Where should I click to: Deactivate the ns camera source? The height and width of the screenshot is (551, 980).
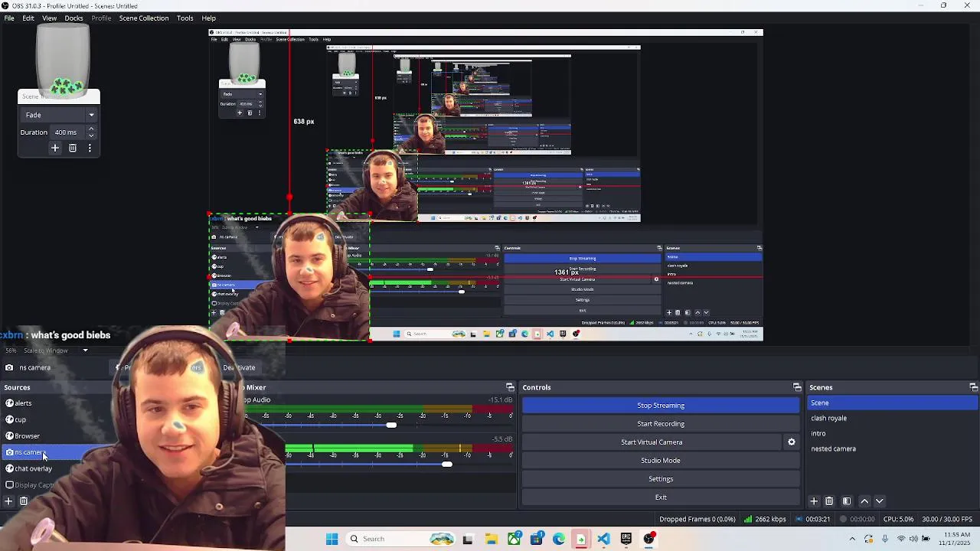coord(239,367)
